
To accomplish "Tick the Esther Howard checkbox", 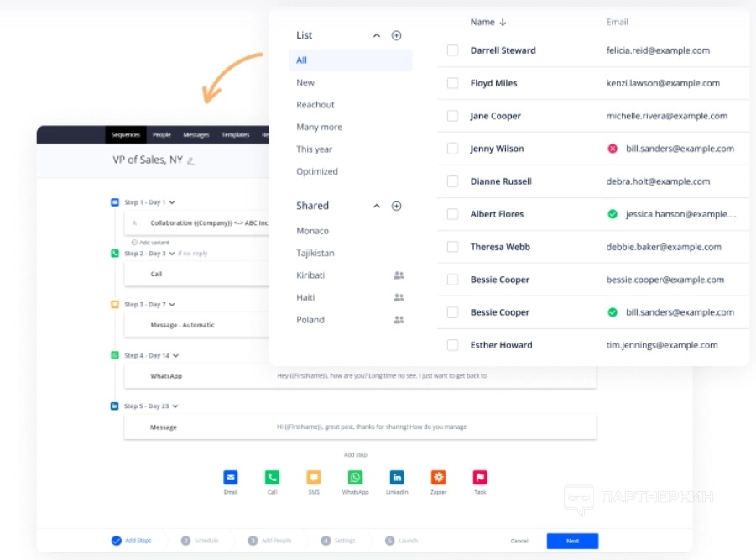I will pyautogui.click(x=452, y=345).
